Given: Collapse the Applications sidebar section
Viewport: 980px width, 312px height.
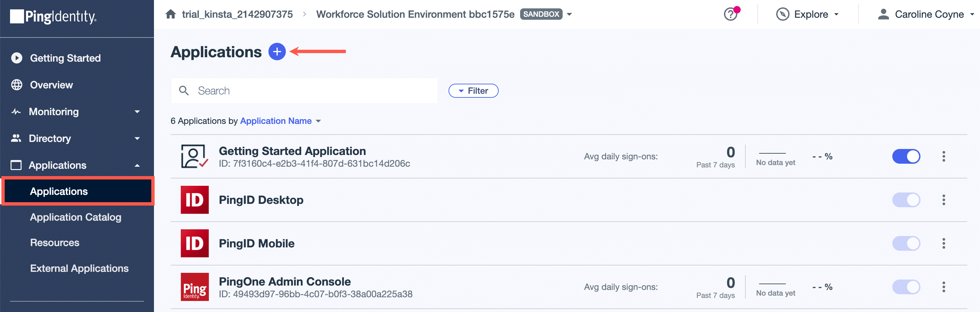Looking at the screenshot, I should click(x=137, y=165).
